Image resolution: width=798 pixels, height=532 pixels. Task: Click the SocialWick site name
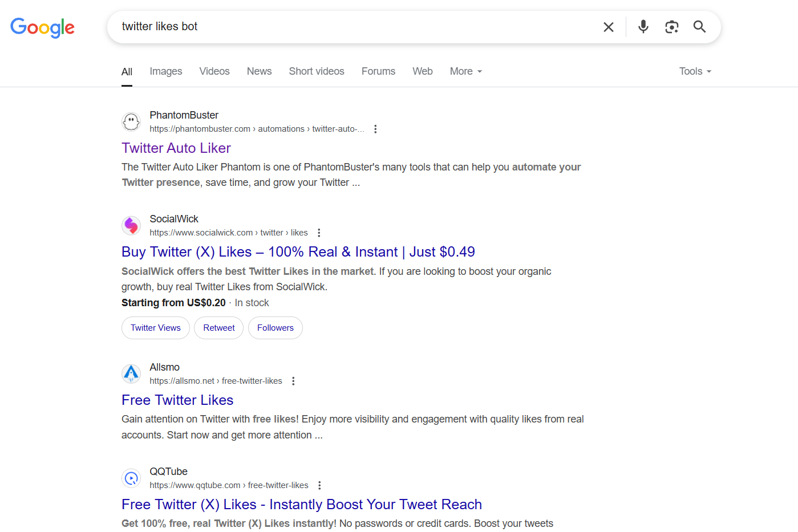tap(174, 219)
